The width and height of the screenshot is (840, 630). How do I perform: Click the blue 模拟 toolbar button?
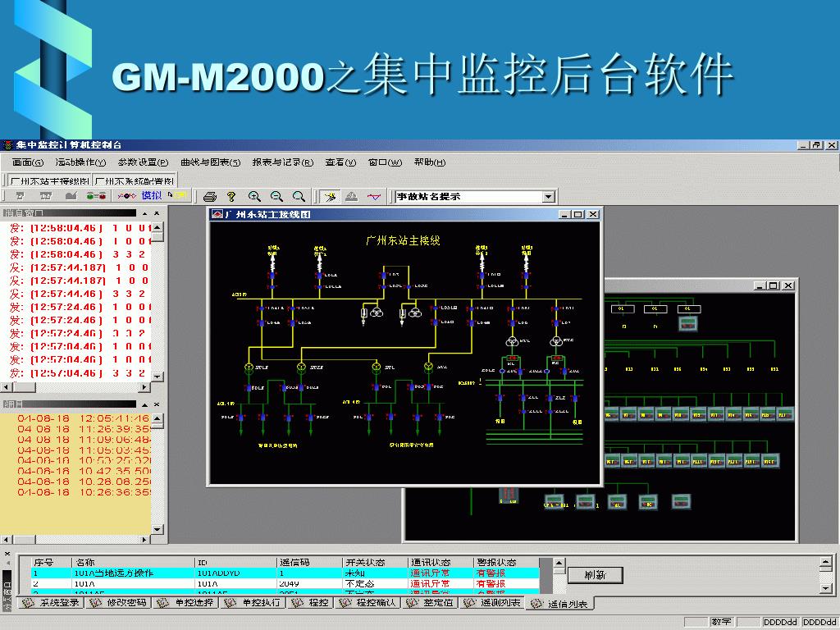[x=152, y=195]
